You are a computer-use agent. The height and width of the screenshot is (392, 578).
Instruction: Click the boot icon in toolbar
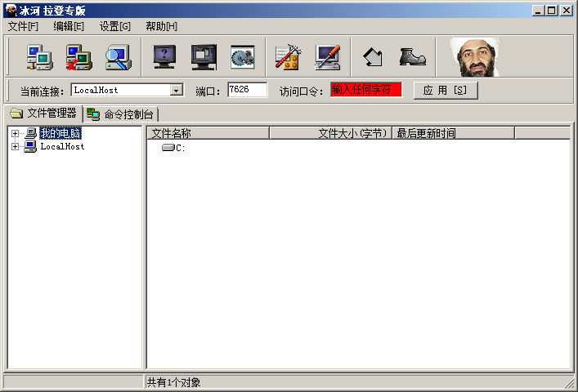[x=411, y=57]
